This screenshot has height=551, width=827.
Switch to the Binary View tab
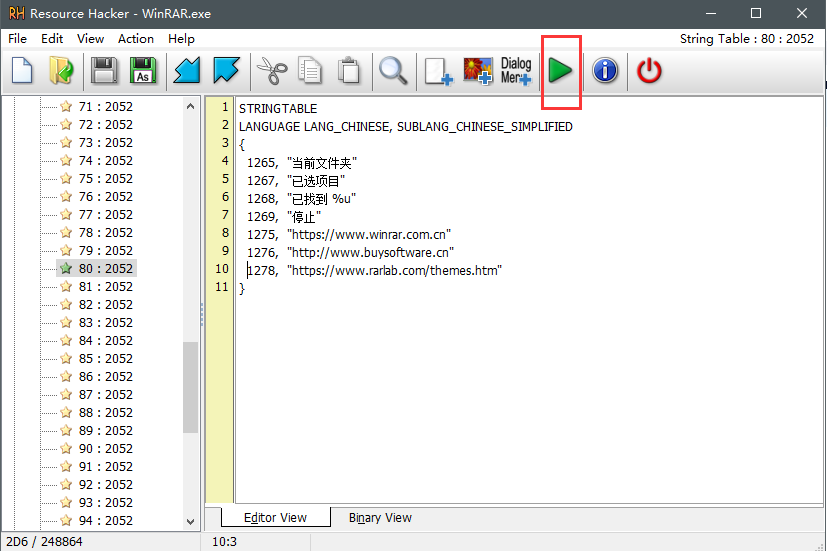pyautogui.click(x=380, y=518)
